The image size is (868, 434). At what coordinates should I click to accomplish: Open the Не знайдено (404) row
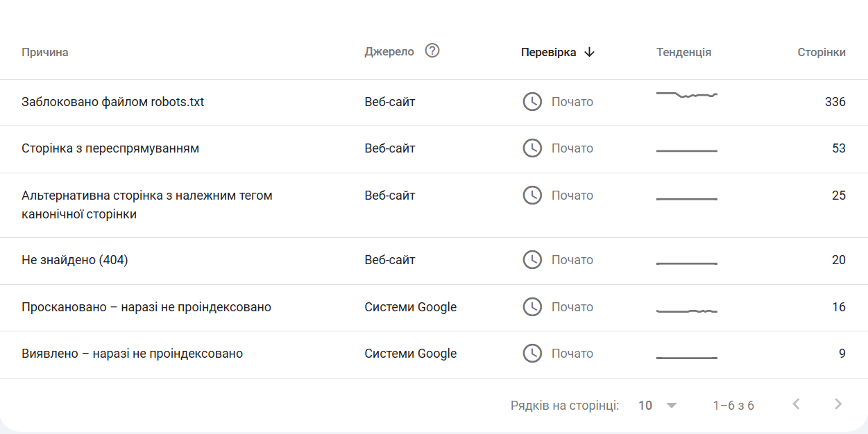(75, 260)
